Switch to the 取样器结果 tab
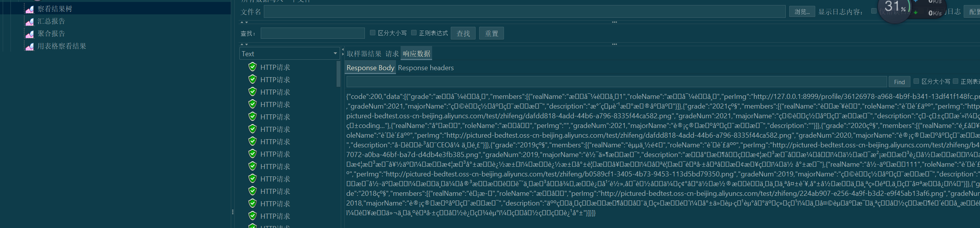Screen dimensions: 980x228 (364, 54)
